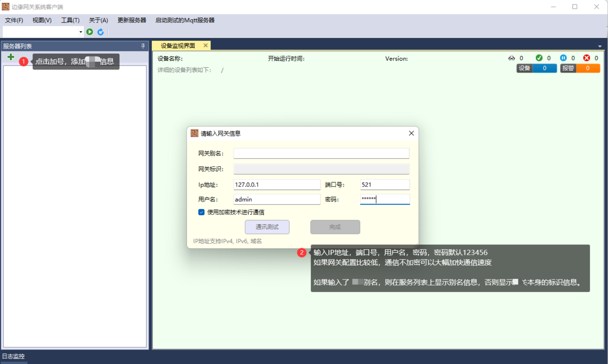This screenshot has width=608, height=364.
Task: Click the 网关别名 input field
Action: coord(321,153)
